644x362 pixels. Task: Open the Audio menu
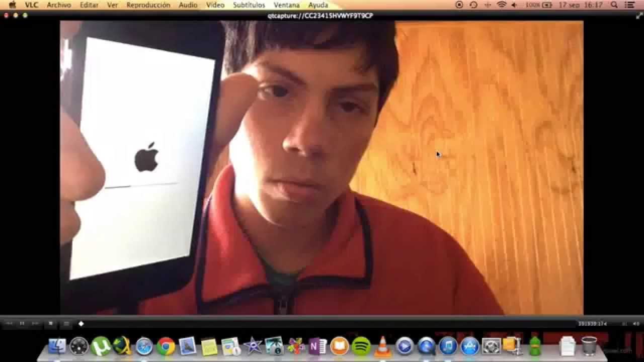(188, 5)
